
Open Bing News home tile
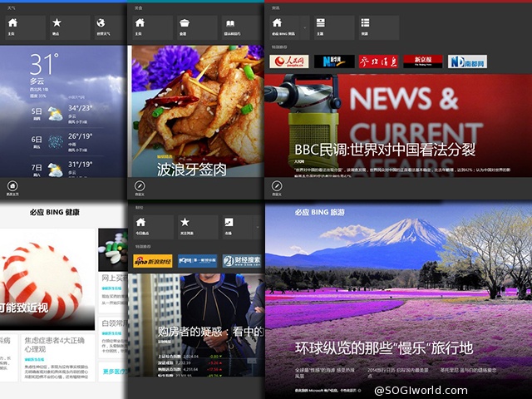284,27
